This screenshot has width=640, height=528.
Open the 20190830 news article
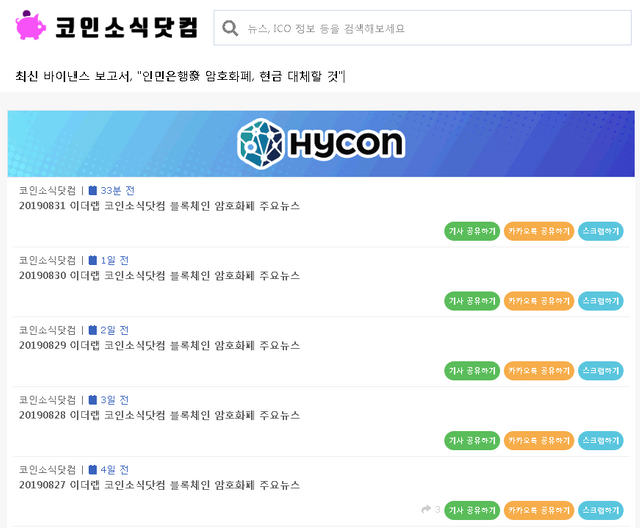point(159,275)
